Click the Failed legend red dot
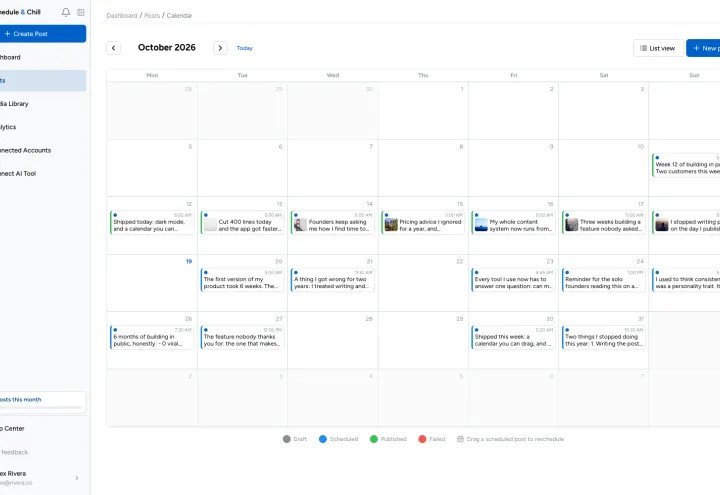The width and height of the screenshot is (720, 495). [422, 439]
